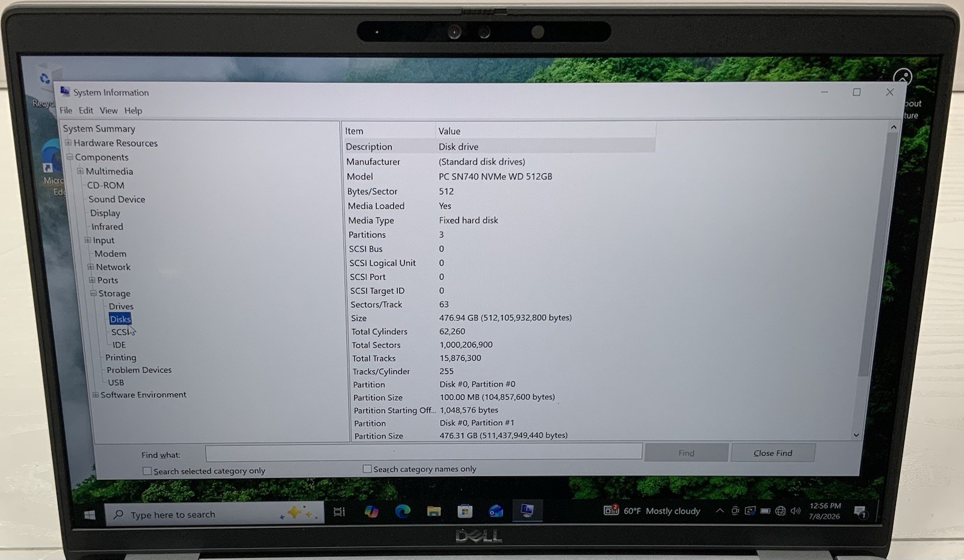Click the Find what input field

(x=424, y=452)
